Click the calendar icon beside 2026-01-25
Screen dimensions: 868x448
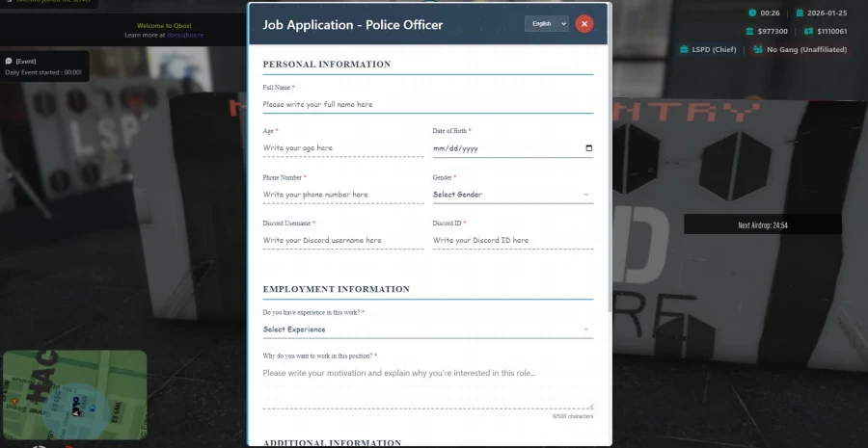(800, 13)
